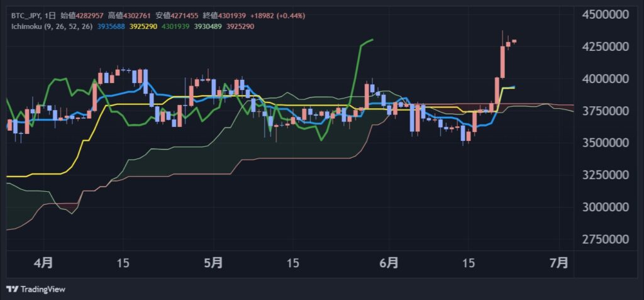Click the Ichimoku value 3930489

208,26
